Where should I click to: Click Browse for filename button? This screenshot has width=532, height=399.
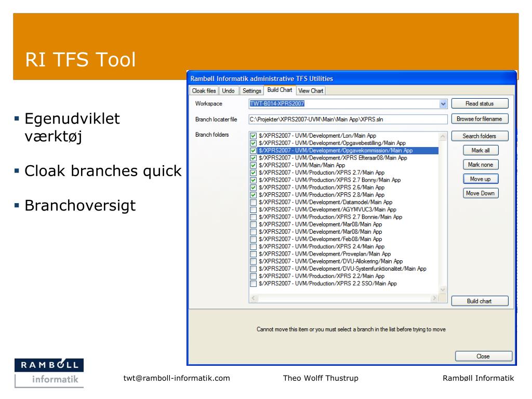click(480, 119)
